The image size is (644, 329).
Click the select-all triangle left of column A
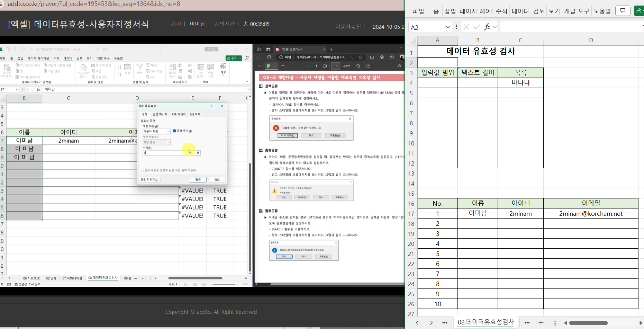point(412,41)
